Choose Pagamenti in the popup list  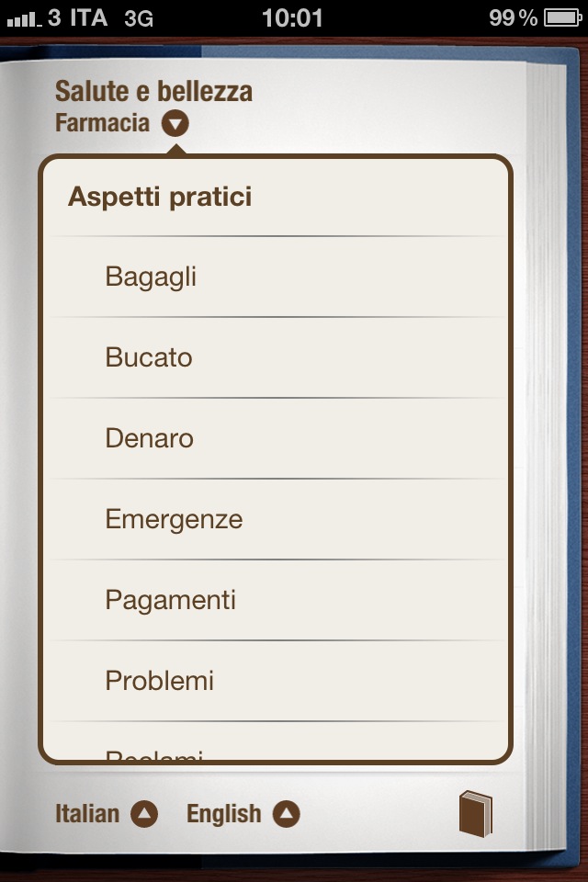(x=276, y=600)
